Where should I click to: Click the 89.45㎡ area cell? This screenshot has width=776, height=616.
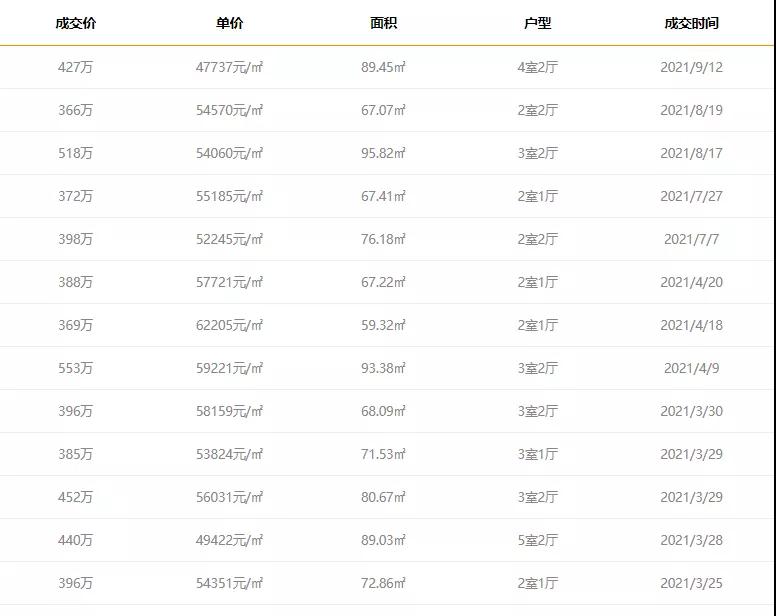pyautogui.click(x=384, y=67)
